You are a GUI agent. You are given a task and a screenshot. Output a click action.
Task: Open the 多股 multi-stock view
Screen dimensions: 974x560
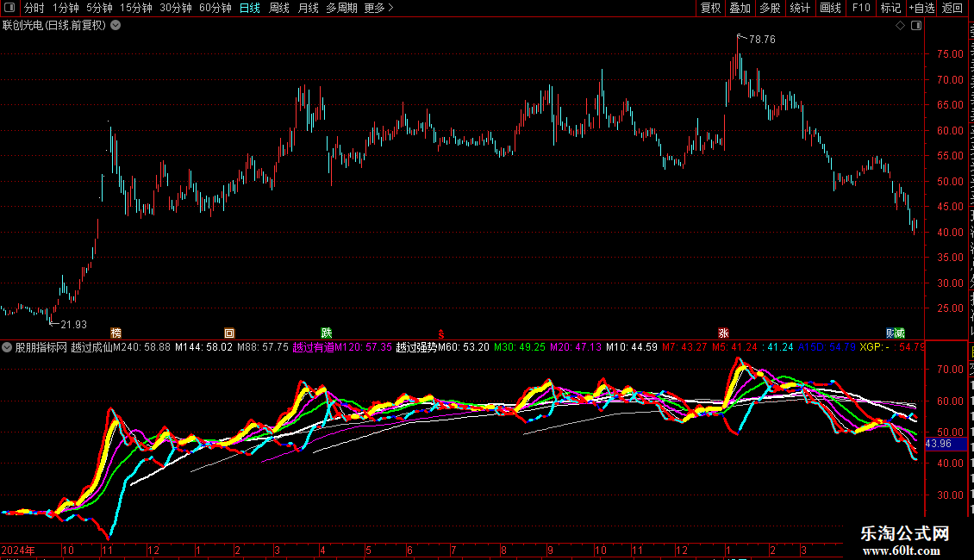[770, 8]
